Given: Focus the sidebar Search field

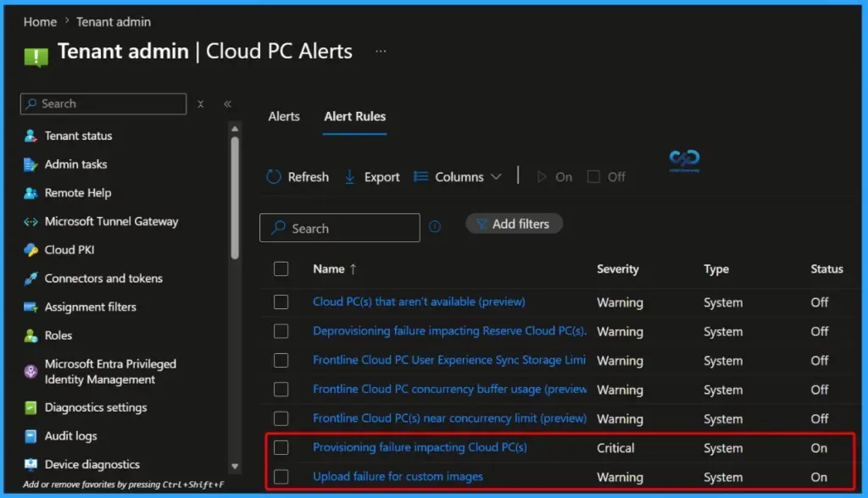Looking at the screenshot, I should click(x=103, y=104).
